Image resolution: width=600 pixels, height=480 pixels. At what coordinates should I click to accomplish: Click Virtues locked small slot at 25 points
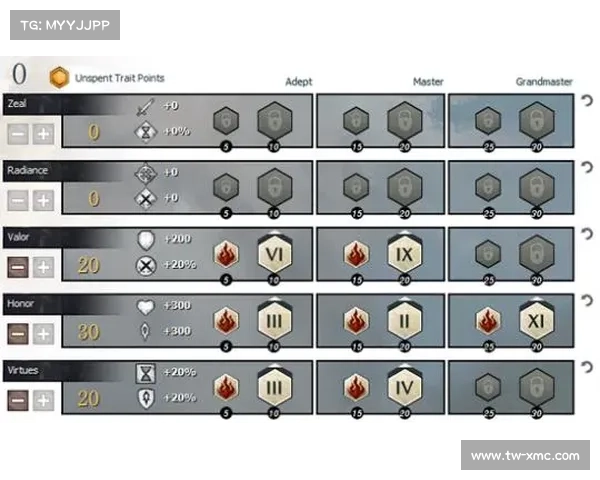[x=488, y=387]
